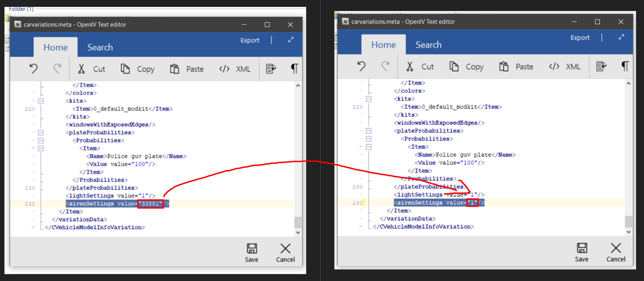This screenshot has height=281, width=644.
Task: Redo the edit in left editor window
Action: 57,69
